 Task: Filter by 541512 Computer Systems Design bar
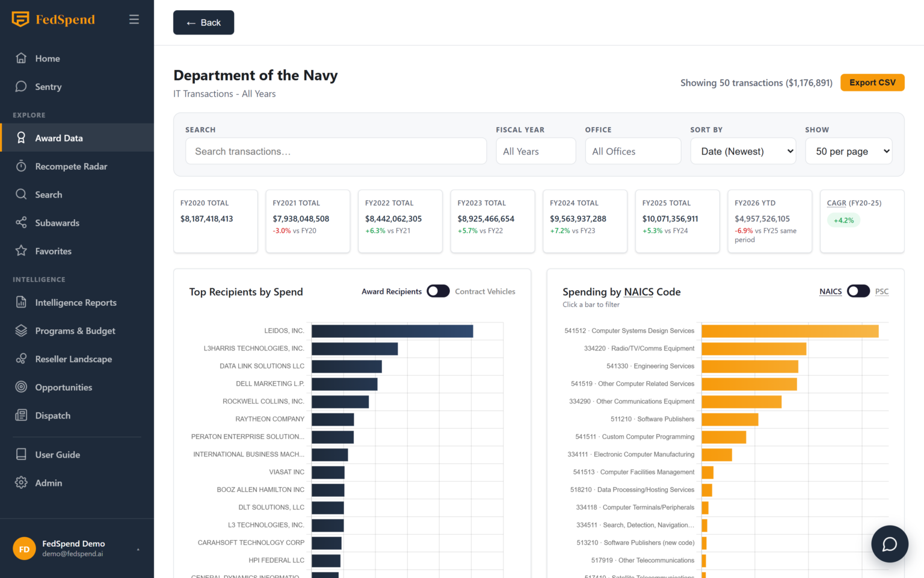pyautogui.click(x=790, y=331)
